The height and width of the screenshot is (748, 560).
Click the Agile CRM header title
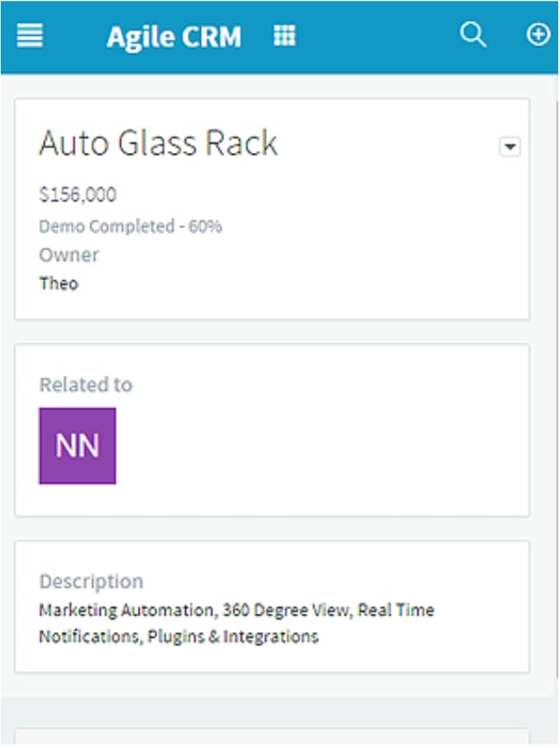tap(174, 37)
